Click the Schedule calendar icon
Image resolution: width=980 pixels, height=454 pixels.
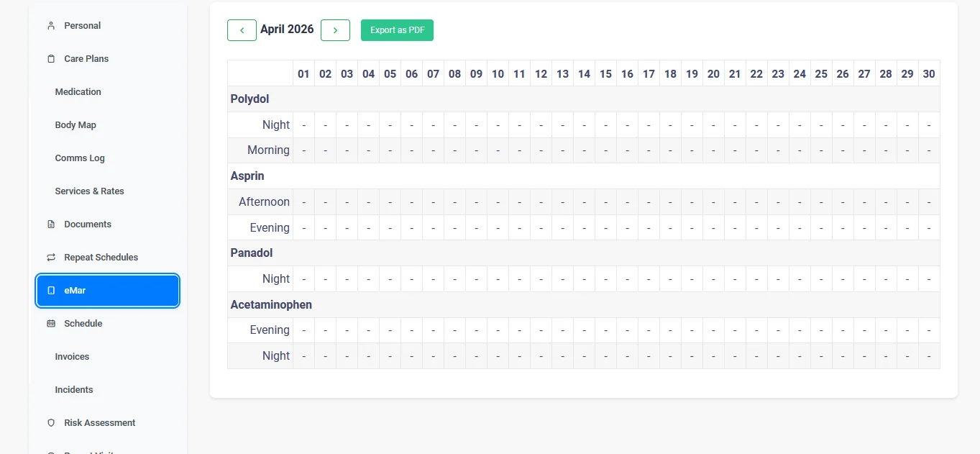pyautogui.click(x=51, y=324)
